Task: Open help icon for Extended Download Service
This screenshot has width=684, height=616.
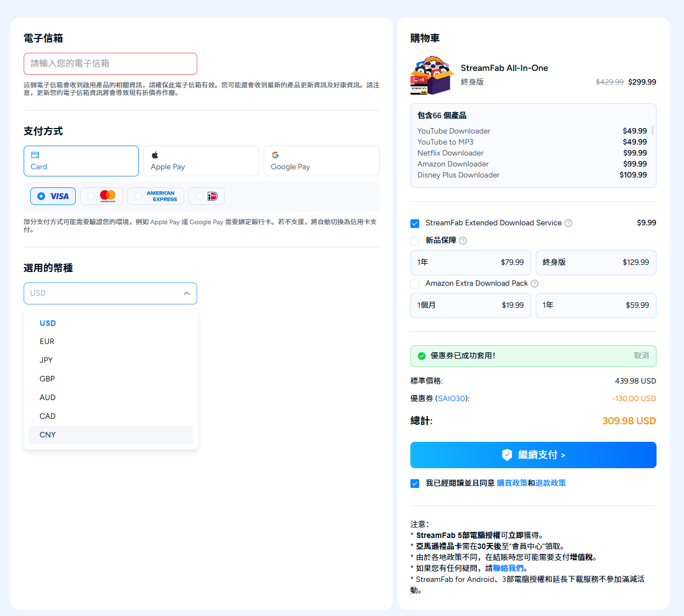Action: tap(569, 223)
